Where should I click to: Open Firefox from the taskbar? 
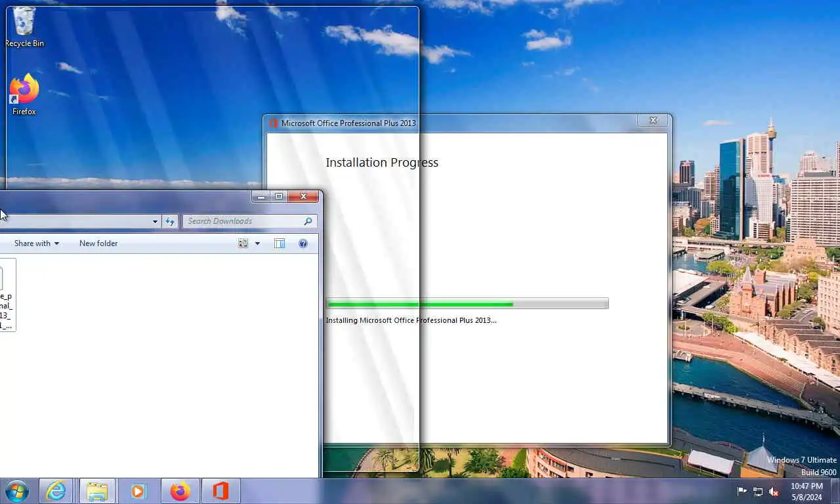[x=180, y=491]
